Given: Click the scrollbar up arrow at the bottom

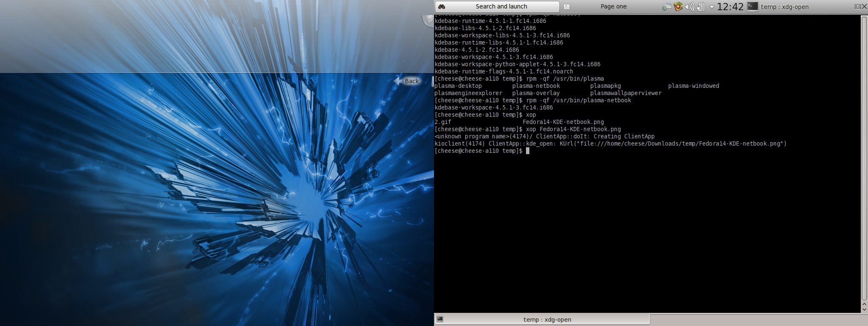Looking at the screenshot, I should click(x=865, y=304).
